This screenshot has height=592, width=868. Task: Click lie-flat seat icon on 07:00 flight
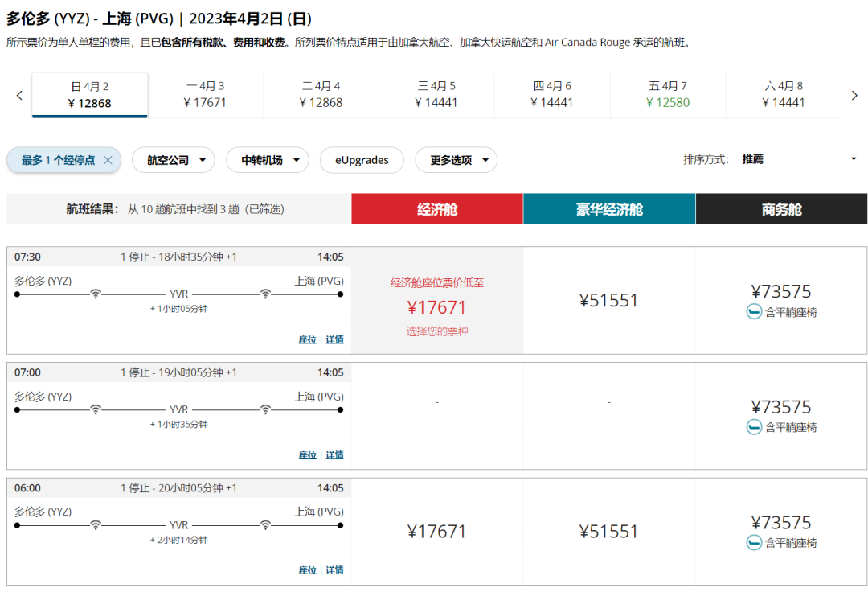(x=754, y=427)
